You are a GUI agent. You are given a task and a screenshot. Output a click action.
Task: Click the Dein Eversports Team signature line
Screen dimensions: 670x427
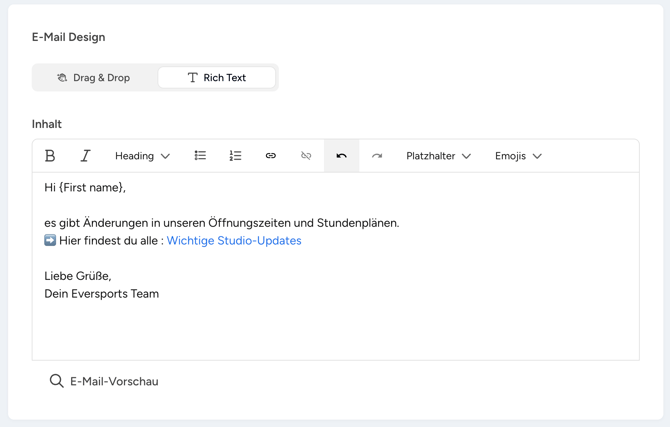[101, 294]
